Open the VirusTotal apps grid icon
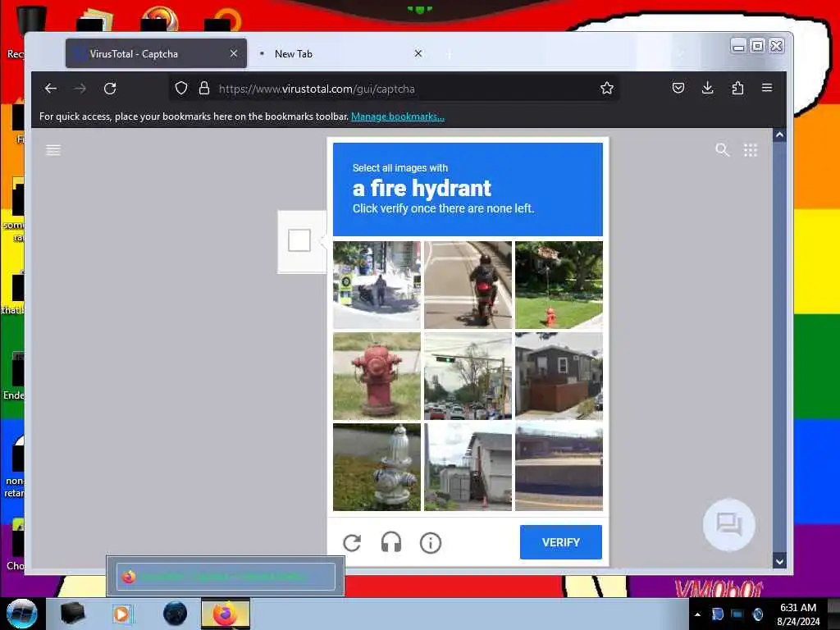This screenshot has width=840, height=630. coord(751,150)
